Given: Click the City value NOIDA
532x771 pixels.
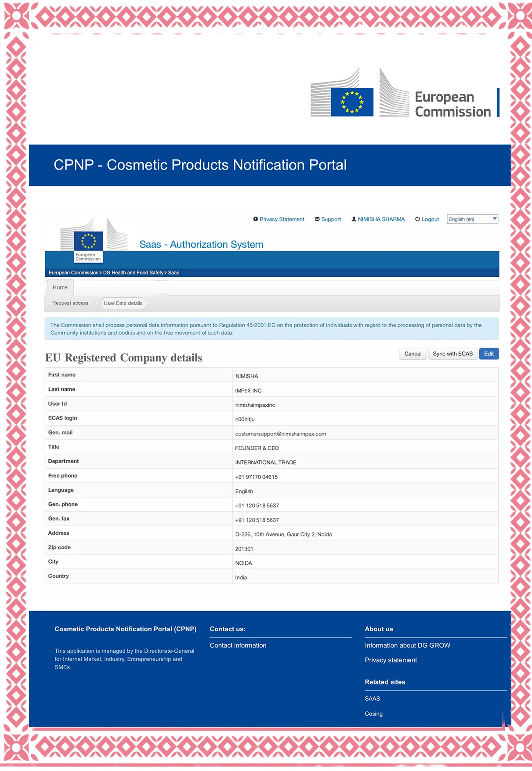Looking at the screenshot, I should coord(243,563).
